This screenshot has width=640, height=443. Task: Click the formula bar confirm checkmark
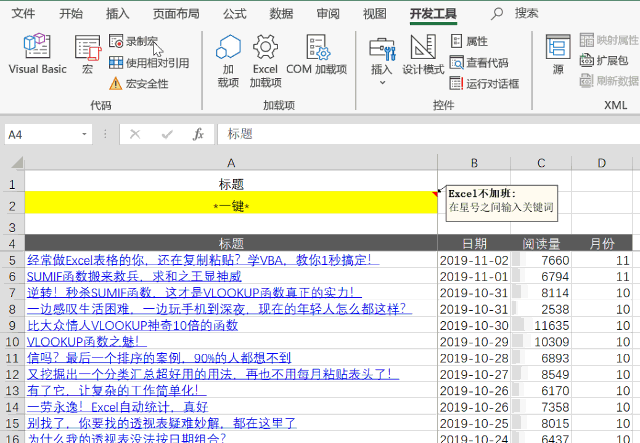(167, 134)
